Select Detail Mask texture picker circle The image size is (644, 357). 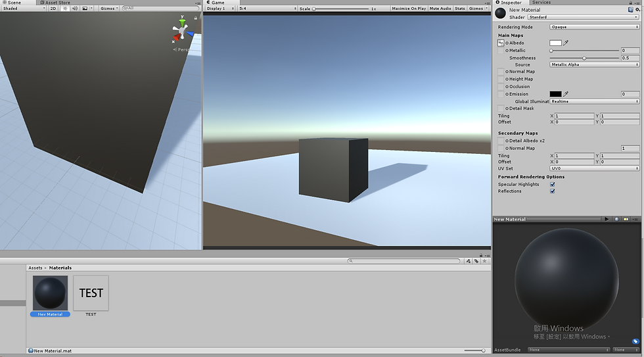click(x=507, y=108)
